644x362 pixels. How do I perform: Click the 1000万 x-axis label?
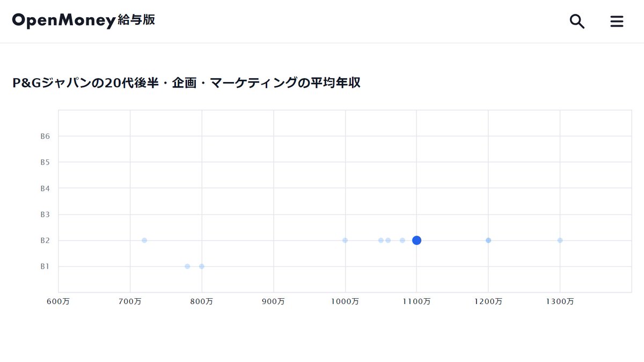pos(345,302)
